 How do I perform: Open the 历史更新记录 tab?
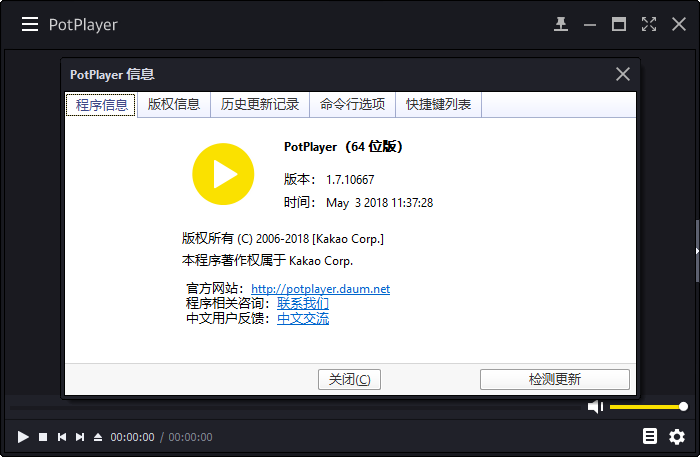(x=260, y=104)
